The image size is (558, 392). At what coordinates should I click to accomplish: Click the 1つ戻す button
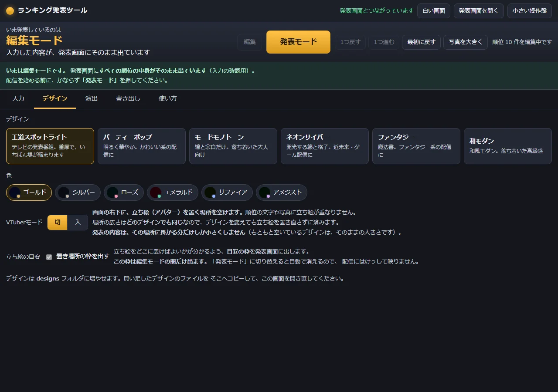[350, 42]
